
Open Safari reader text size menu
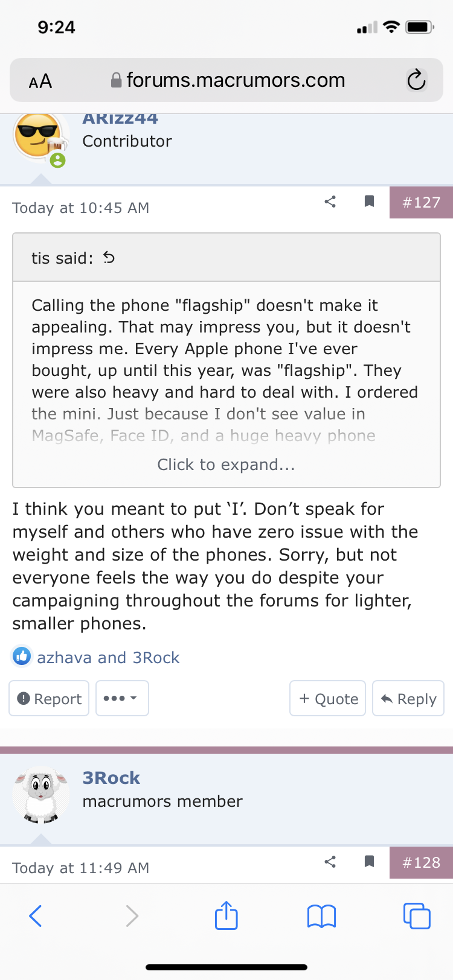click(x=40, y=81)
